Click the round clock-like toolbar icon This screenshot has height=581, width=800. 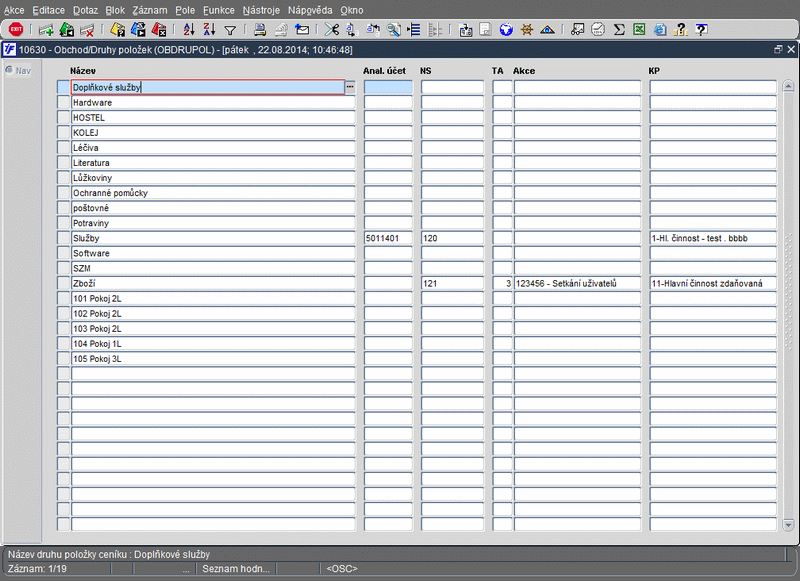pos(598,30)
